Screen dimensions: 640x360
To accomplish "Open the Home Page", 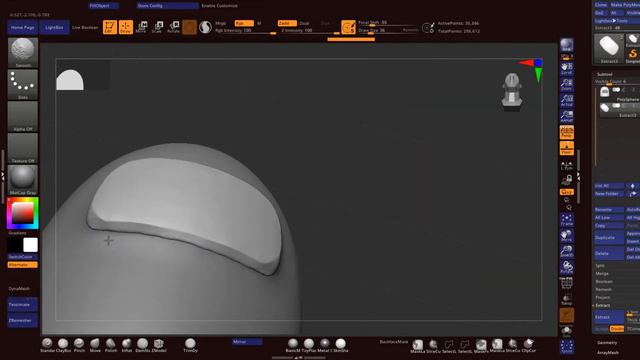I will (x=22, y=27).
